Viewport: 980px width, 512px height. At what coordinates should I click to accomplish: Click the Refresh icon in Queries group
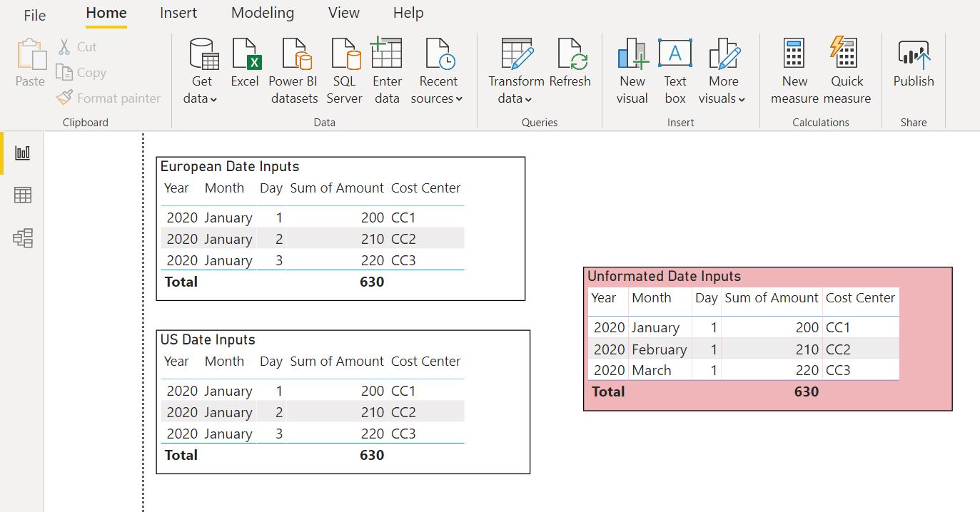pos(570,57)
